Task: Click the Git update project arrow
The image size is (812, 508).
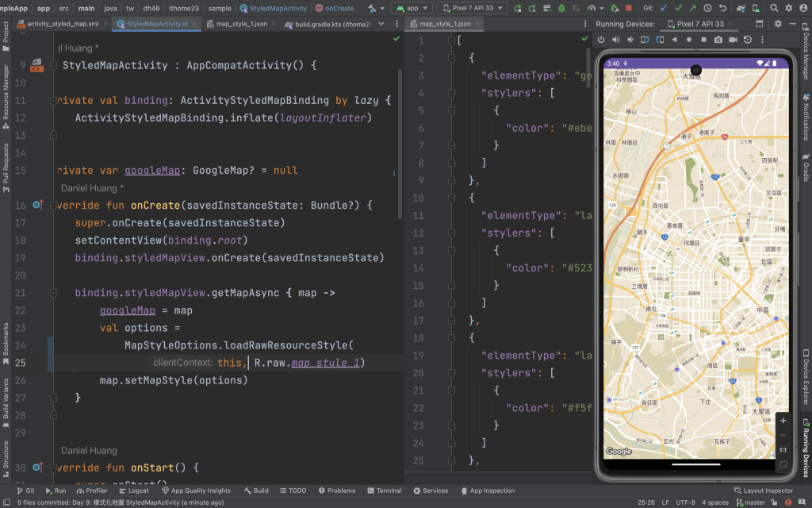Action: click(x=665, y=8)
